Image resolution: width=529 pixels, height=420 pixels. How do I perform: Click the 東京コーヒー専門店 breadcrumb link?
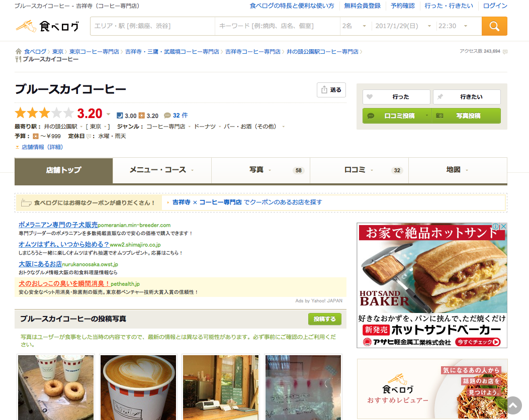94,52
